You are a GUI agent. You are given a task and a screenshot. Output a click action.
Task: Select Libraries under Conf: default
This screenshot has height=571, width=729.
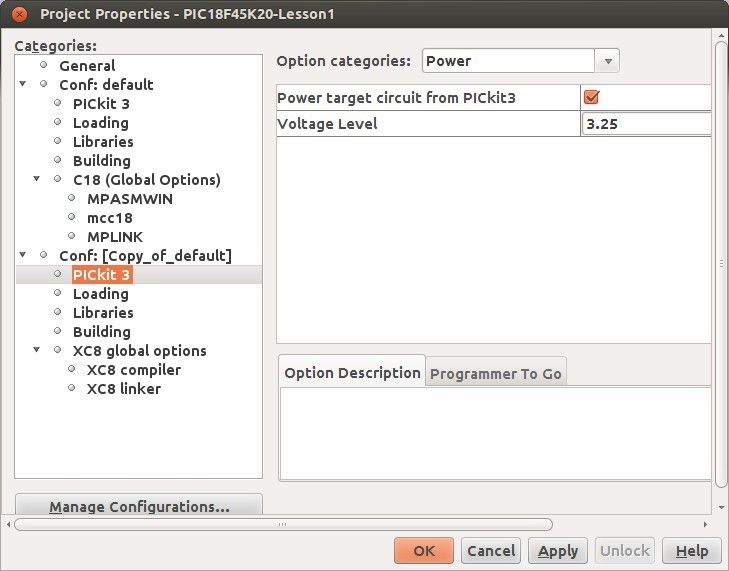tap(103, 142)
